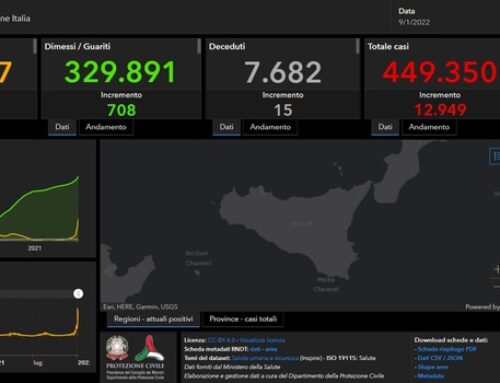The height and width of the screenshot is (383, 500).
Task: Open the Andamento tab under Dimessi / Guariti
Action: pos(106,127)
